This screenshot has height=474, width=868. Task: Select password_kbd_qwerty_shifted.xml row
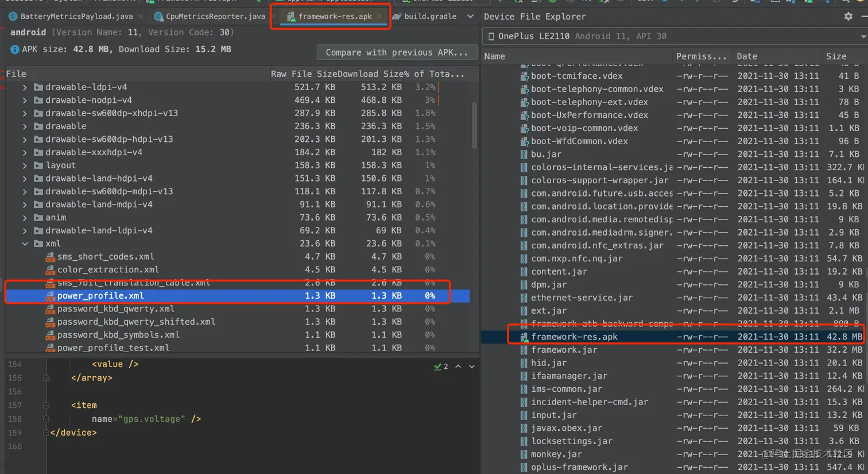[x=238, y=322]
